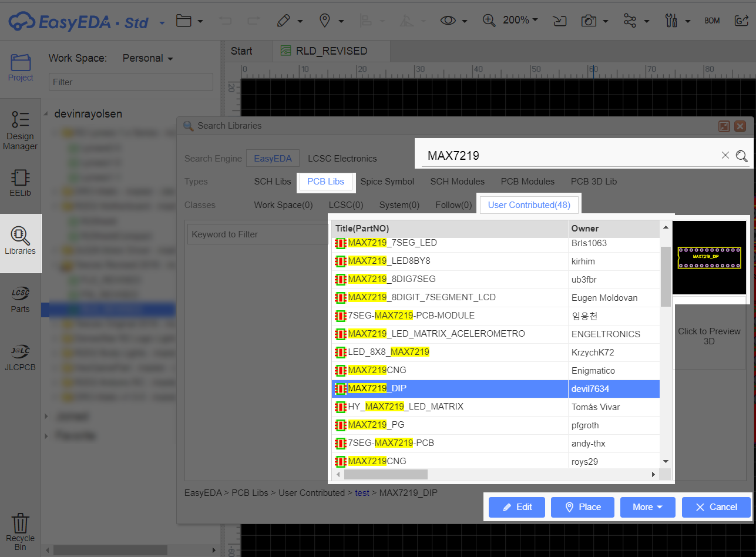Open Design Manager from the left sidebar
Viewport: 756px width, 557px height.
tap(21, 130)
